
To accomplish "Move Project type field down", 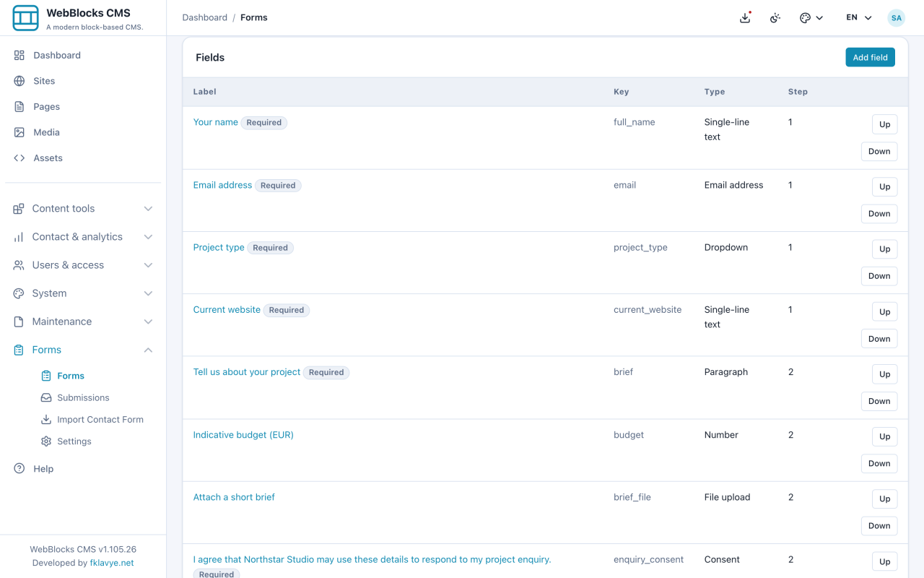I will coord(879,276).
